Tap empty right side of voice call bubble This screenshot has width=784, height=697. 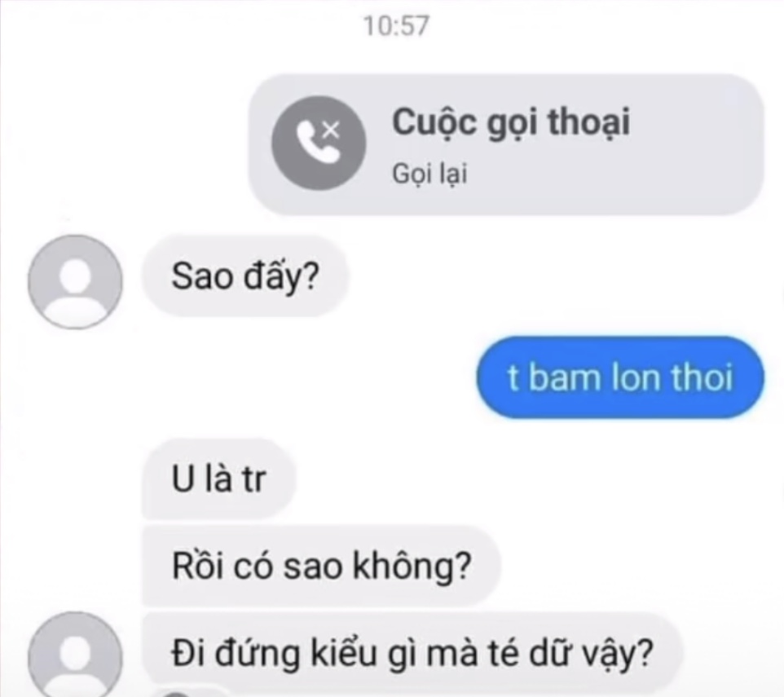700,145
